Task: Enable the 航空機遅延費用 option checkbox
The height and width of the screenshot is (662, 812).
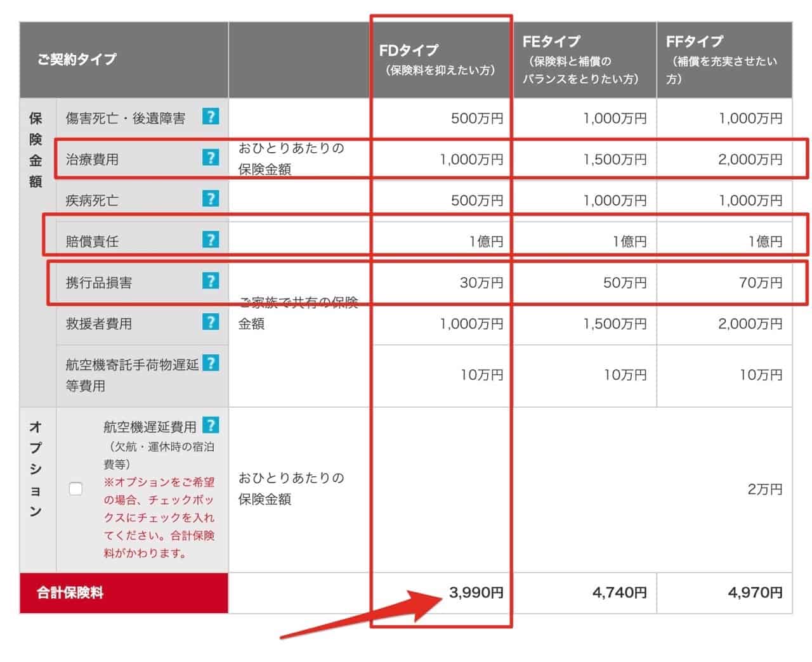Action: pyautogui.click(x=75, y=489)
